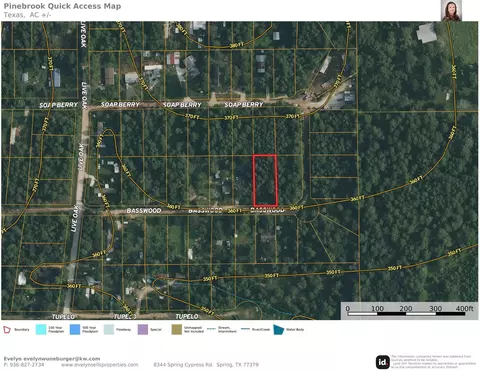Click the Water Body legend label text
The image size is (480, 371).
coord(295,330)
